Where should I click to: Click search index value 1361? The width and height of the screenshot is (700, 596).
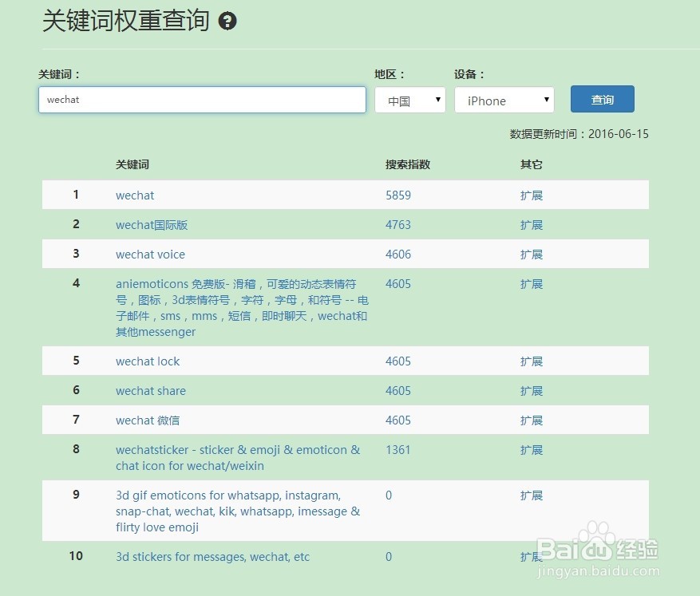coord(397,450)
